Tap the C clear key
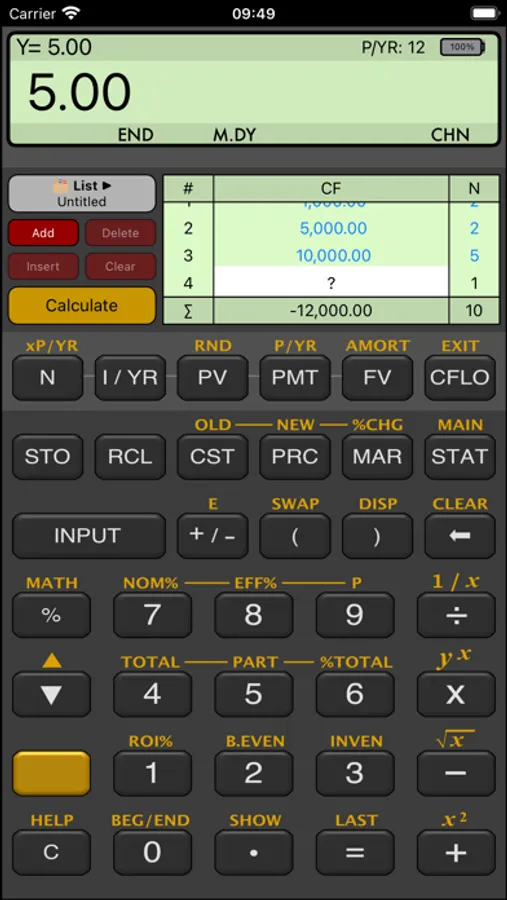Image resolution: width=507 pixels, height=900 pixels. (x=51, y=852)
